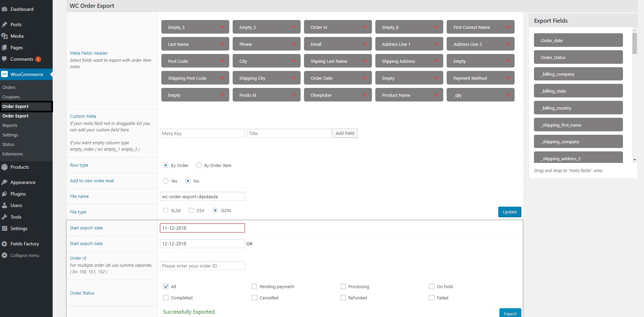Click the Export button
This screenshot has width=644, height=317.
point(510,313)
